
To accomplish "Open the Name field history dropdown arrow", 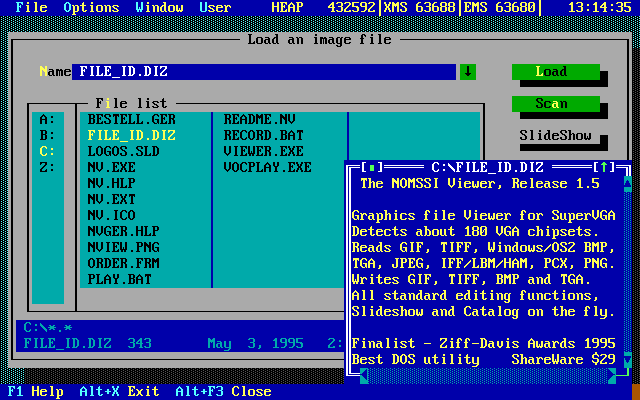I will point(468,72).
